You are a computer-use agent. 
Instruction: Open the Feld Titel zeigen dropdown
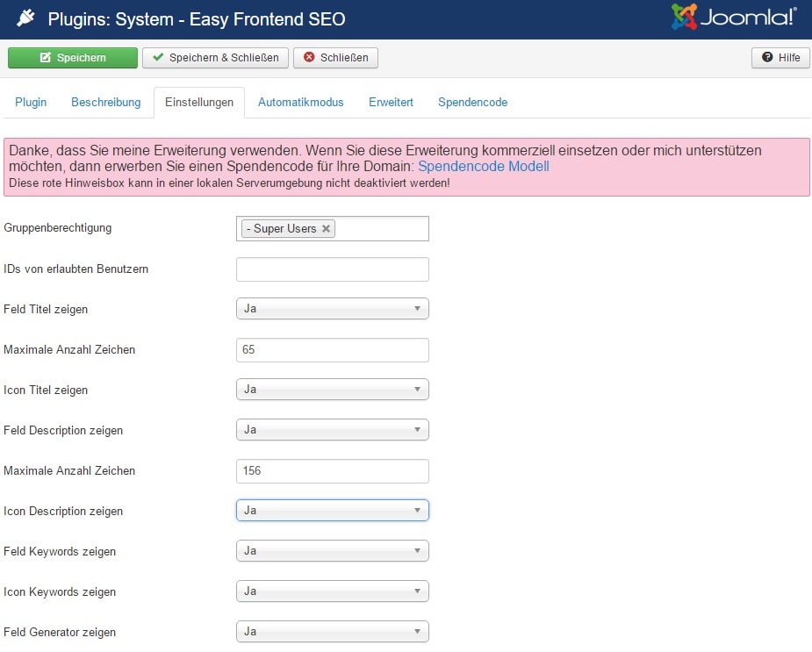(x=333, y=309)
